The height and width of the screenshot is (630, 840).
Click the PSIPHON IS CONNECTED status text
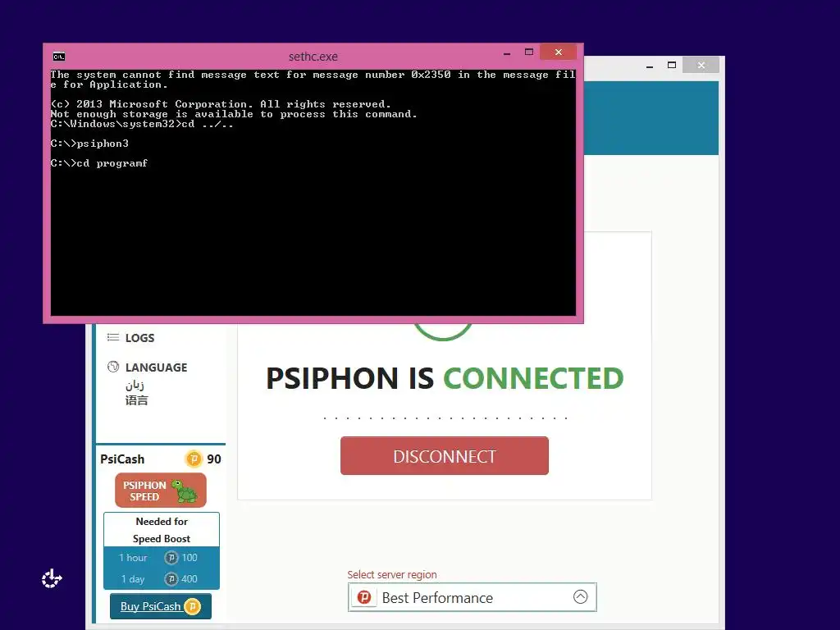coord(445,378)
